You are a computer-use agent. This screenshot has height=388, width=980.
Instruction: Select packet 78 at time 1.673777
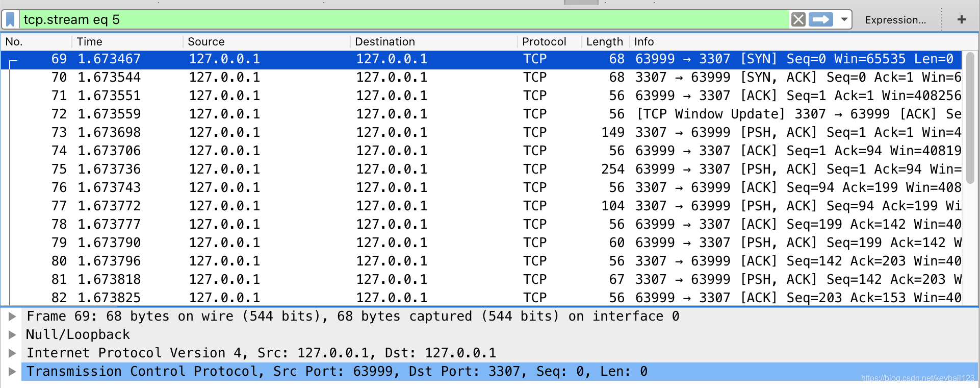tap(481, 225)
